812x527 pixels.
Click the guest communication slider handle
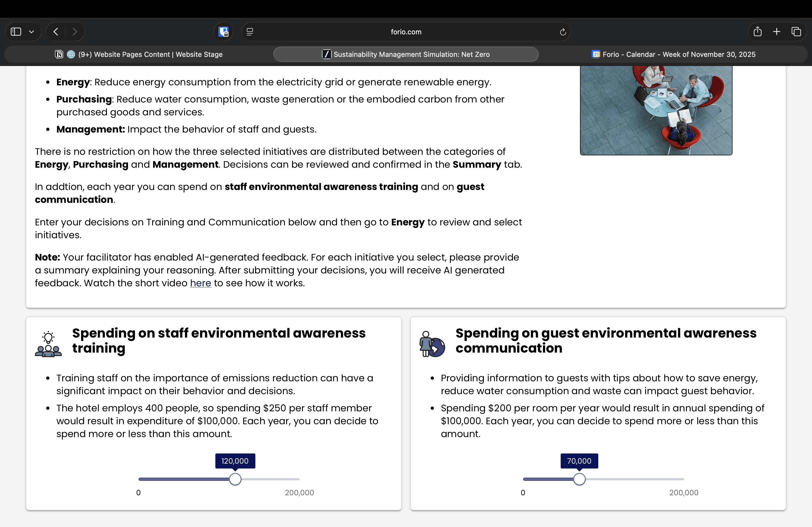579,479
